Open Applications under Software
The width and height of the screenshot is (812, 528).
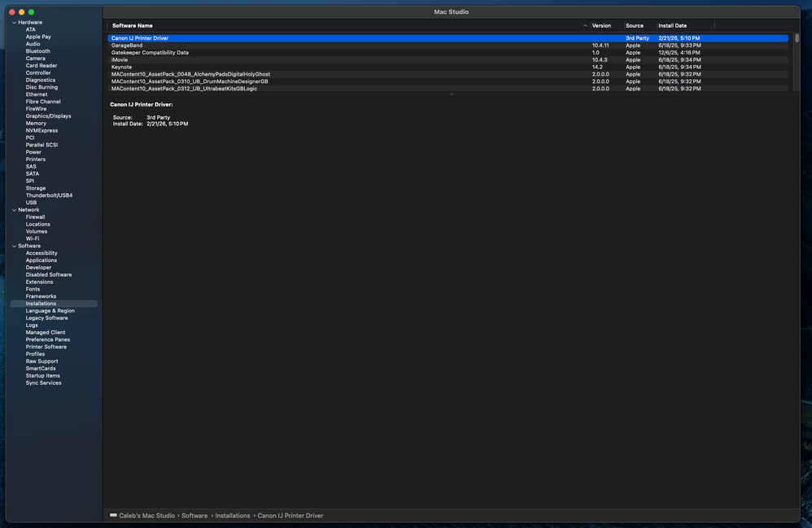coord(41,260)
